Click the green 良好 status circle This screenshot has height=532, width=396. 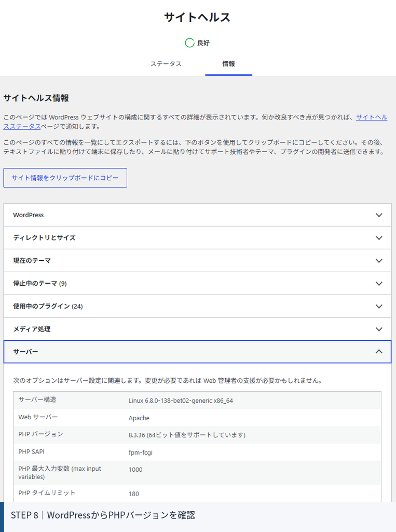click(x=189, y=43)
